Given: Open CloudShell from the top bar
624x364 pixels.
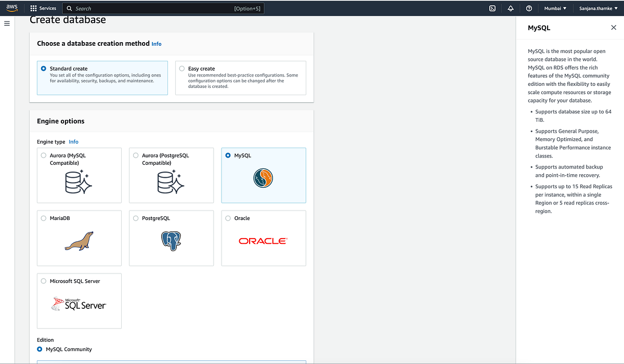Looking at the screenshot, I should (491, 8).
